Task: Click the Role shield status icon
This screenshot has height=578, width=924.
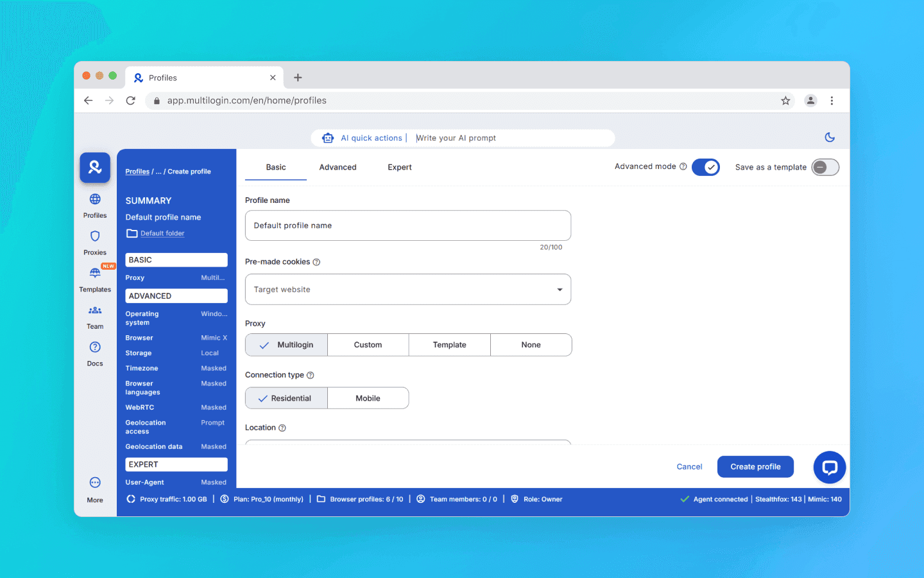Action: 515,499
